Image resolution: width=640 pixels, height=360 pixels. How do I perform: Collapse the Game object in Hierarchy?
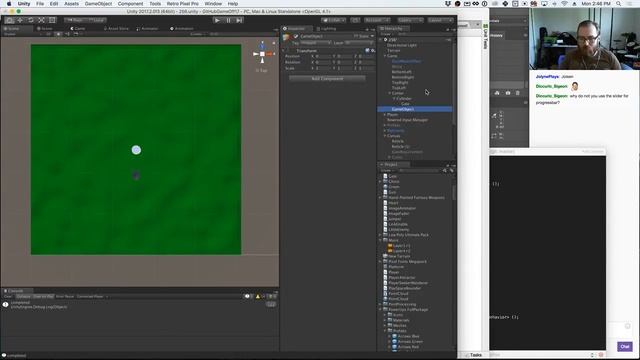pos(384,56)
